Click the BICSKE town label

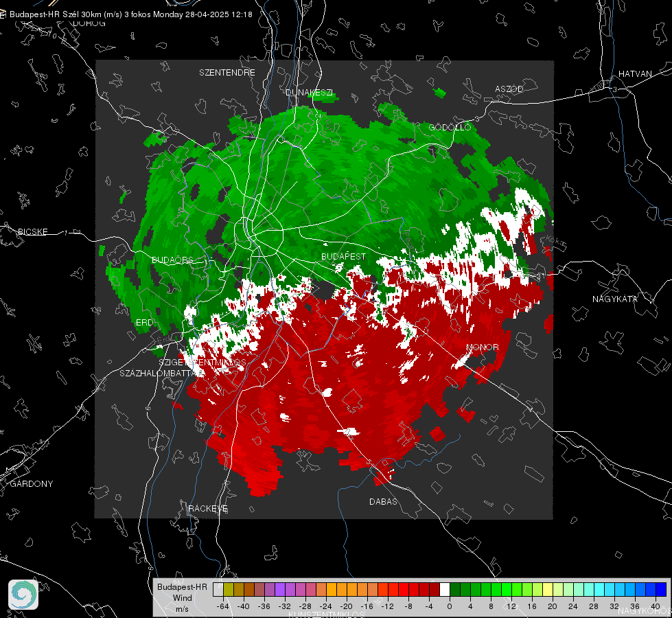point(32,232)
